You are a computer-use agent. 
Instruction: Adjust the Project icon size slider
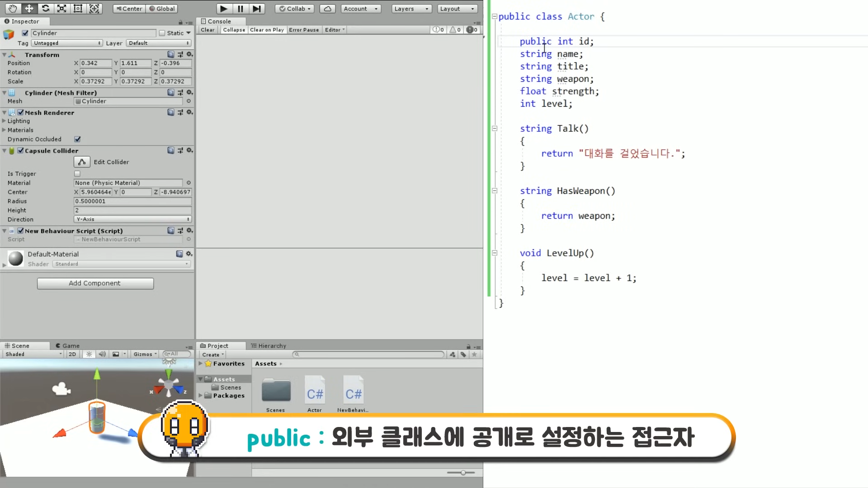[463, 473]
